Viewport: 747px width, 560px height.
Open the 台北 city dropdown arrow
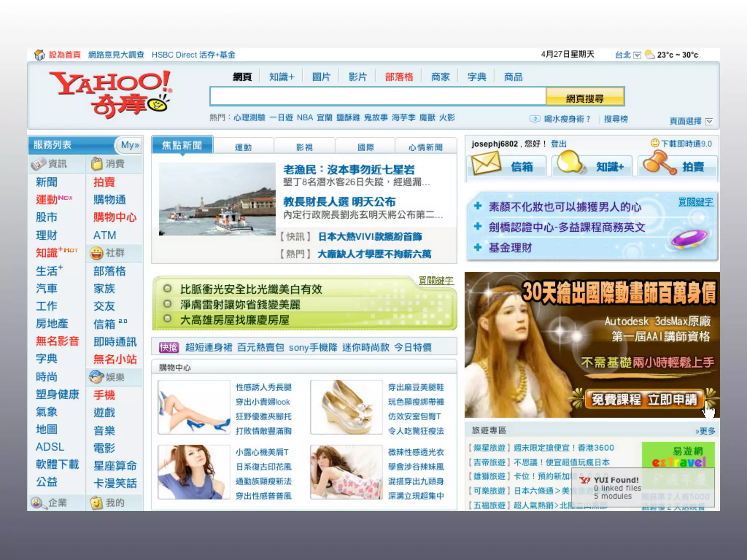(637, 55)
